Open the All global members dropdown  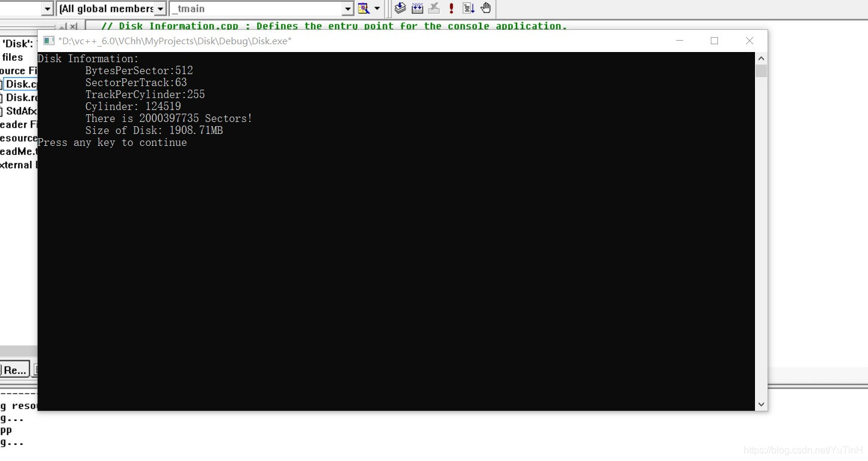160,9
